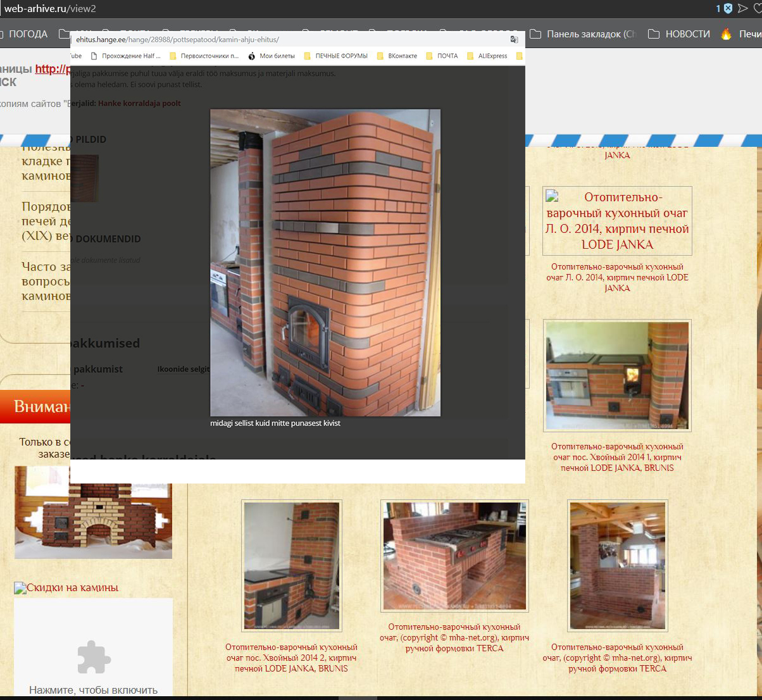This screenshot has width=762, height=700.
Task: Open caption link пос. Хвойный 2014 2
Action: pos(291,658)
